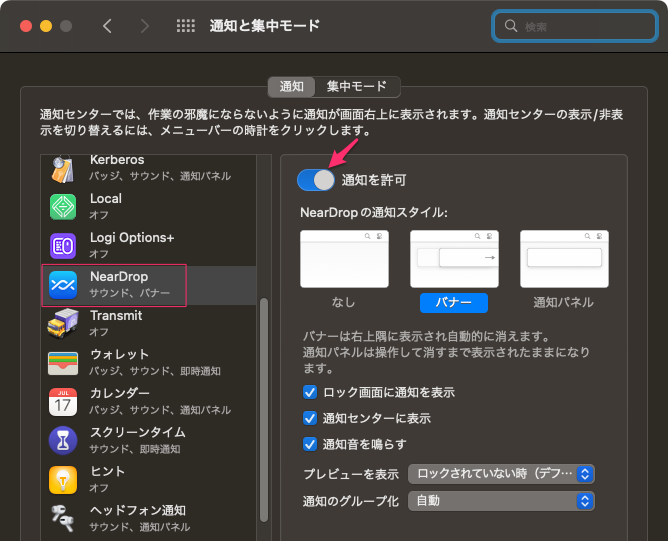Select the Transmit truck icon
The image size is (668, 541).
[63, 324]
